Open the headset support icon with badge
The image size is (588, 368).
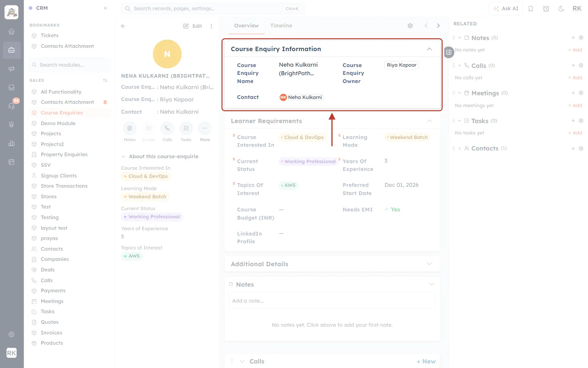[11, 106]
